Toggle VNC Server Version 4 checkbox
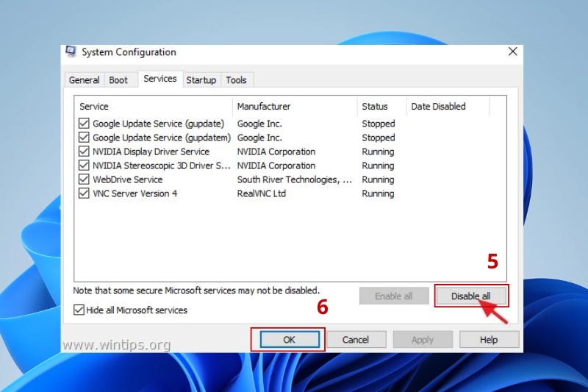Screen dimensions: 588x392 click(x=84, y=193)
